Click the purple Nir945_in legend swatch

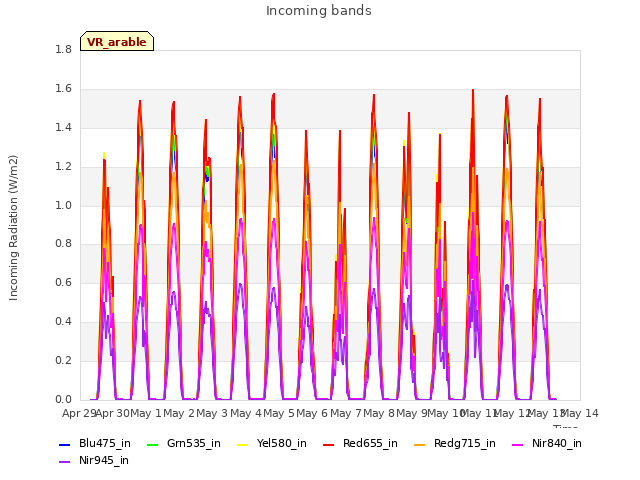pyautogui.click(x=64, y=462)
